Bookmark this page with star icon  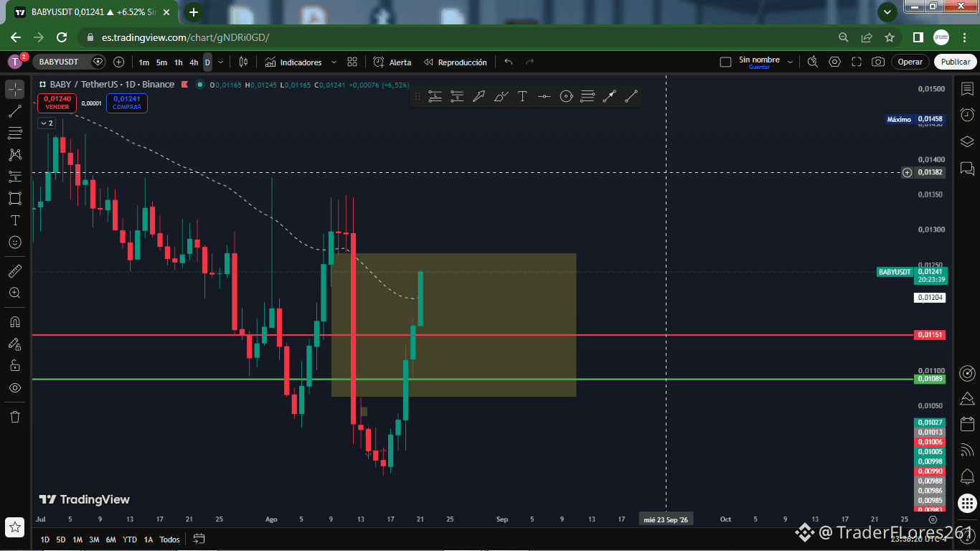[890, 37]
